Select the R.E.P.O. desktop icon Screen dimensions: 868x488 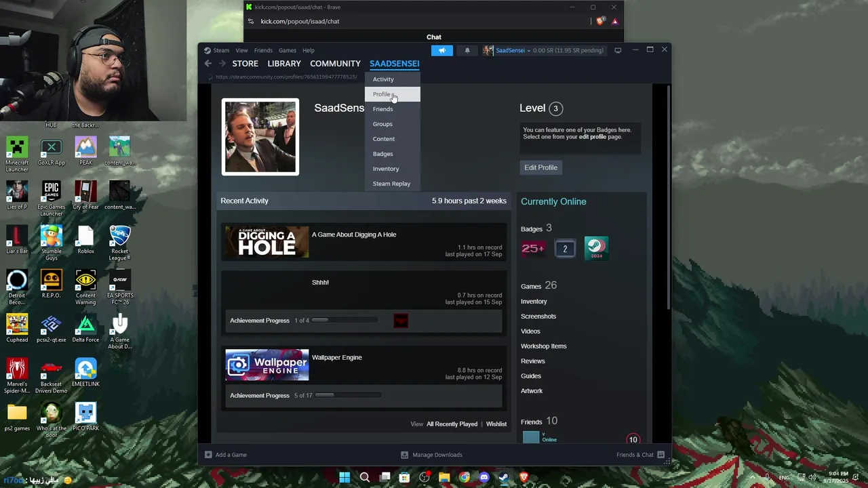pos(51,284)
